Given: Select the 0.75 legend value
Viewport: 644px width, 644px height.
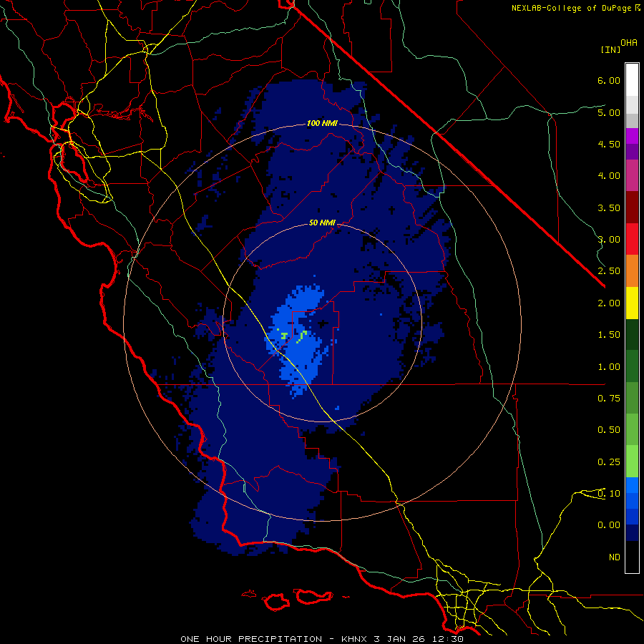Looking at the screenshot, I should pos(609,398).
